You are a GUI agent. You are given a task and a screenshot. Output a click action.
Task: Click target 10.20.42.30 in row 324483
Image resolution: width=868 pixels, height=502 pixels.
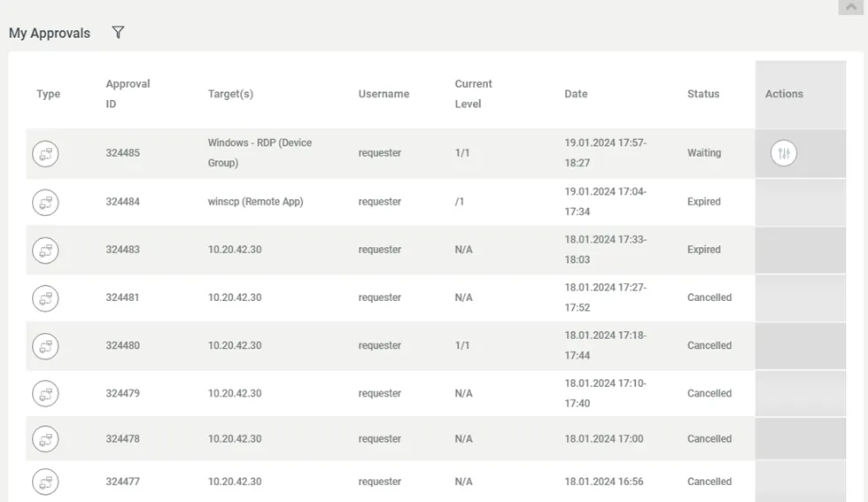tap(235, 250)
